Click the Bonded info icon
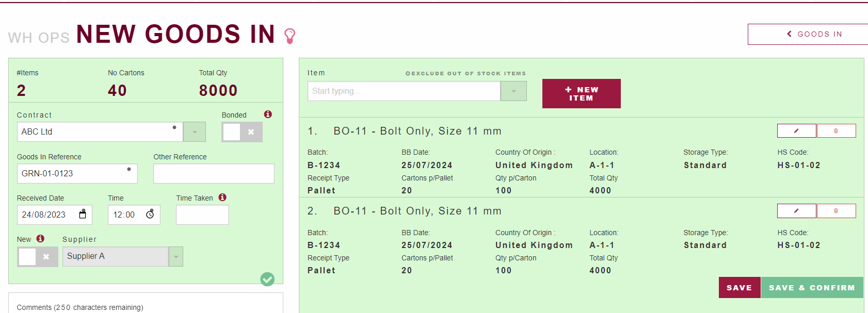This screenshot has height=313, width=868. pos(268,114)
